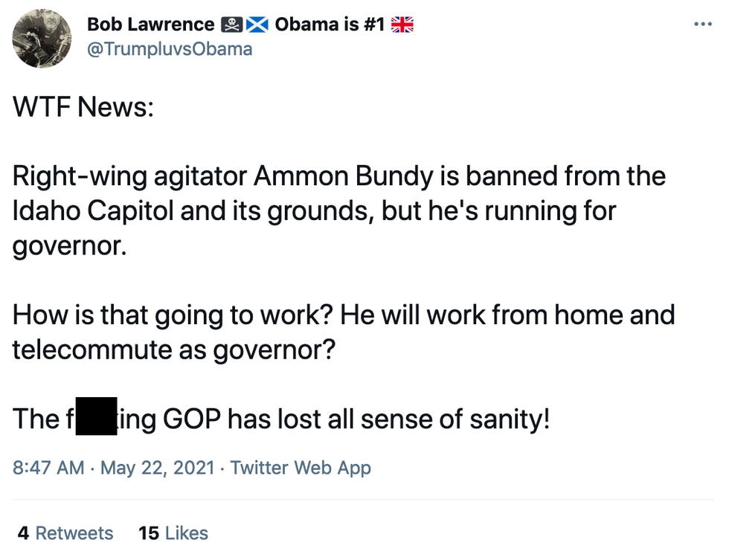729x560 pixels.
Task: Click the UK flag emoji after "#1"
Action: pyautogui.click(x=402, y=25)
